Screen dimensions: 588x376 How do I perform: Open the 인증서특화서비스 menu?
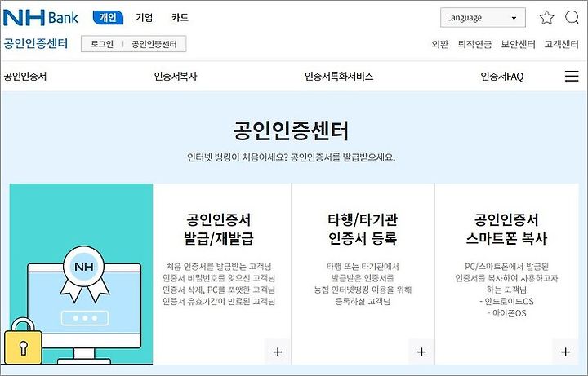339,77
